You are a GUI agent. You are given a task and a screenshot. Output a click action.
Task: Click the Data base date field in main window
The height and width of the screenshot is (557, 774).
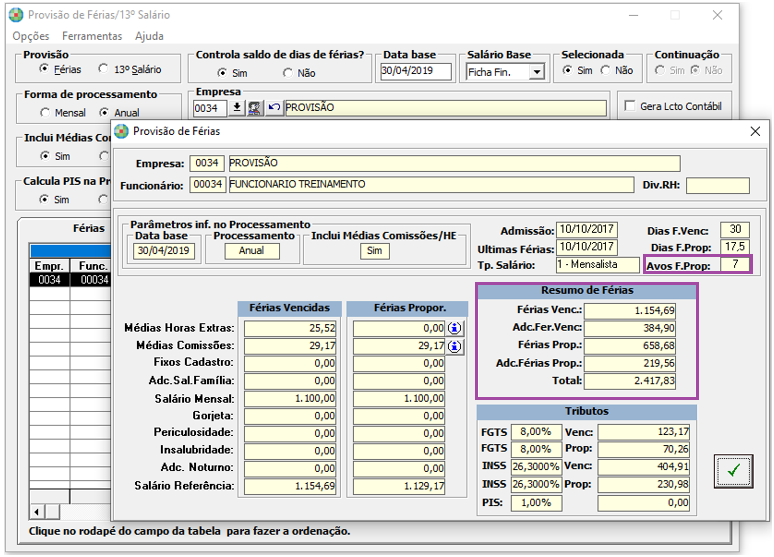click(416, 71)
